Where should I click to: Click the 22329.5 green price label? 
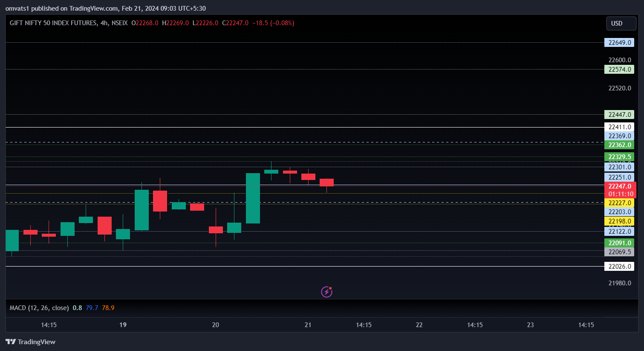619,157
